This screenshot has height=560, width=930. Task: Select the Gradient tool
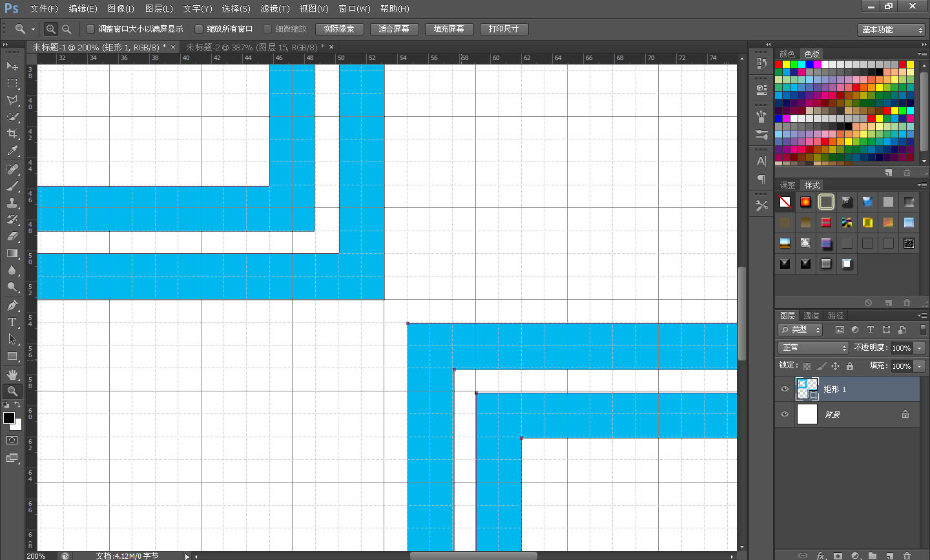pos(12,253)
